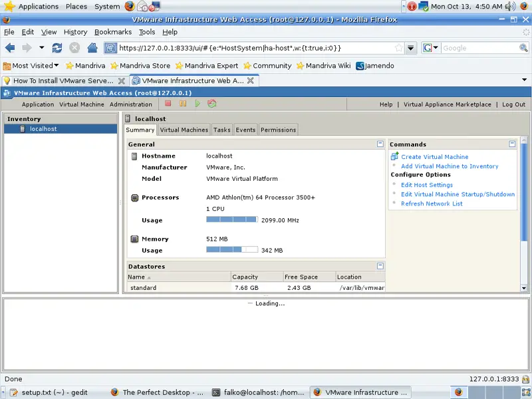Switch to falko@localhost terminal in taskbar
Screen dimensions: 532x399
(x=259, y=392)
